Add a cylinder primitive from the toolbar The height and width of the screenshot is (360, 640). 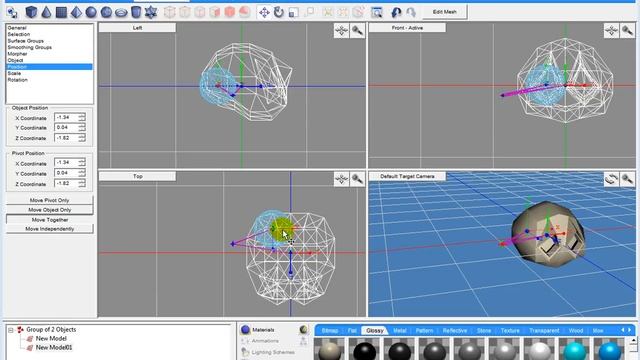[x=136, y=12]
